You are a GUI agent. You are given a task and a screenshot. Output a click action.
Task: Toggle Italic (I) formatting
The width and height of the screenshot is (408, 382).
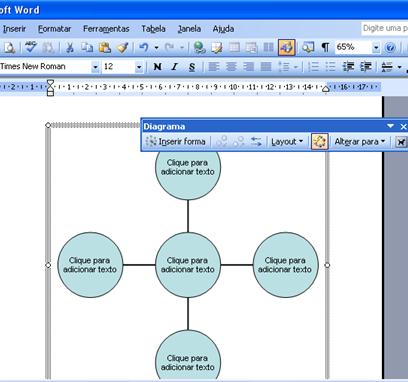(x=174, y=67)
